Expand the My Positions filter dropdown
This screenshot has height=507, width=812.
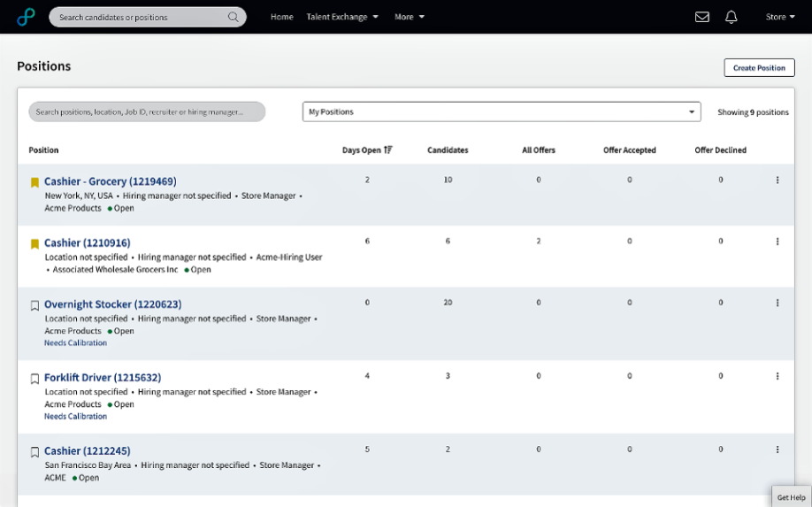502,111
